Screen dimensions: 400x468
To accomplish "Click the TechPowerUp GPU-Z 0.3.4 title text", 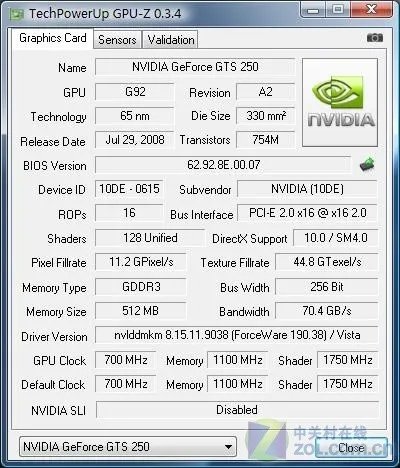I will pyautogui.click(x=105, y=14).
